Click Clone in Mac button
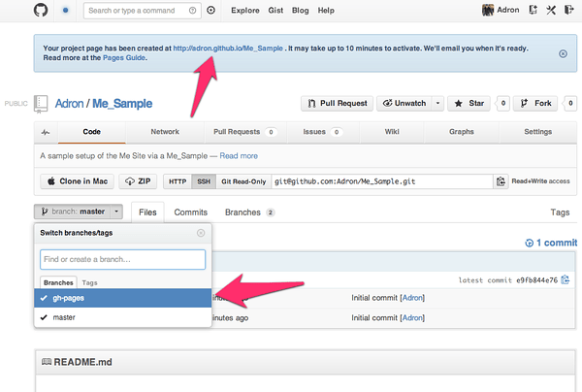 pyautogui.click(x=78, y=181)
